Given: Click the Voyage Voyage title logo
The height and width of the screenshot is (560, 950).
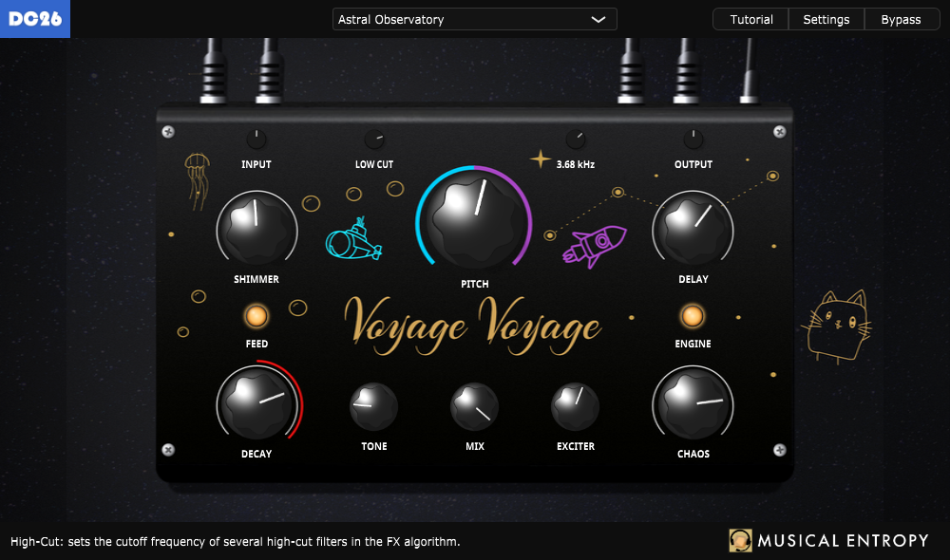Looking at the screenshot, I should (472, 326).
